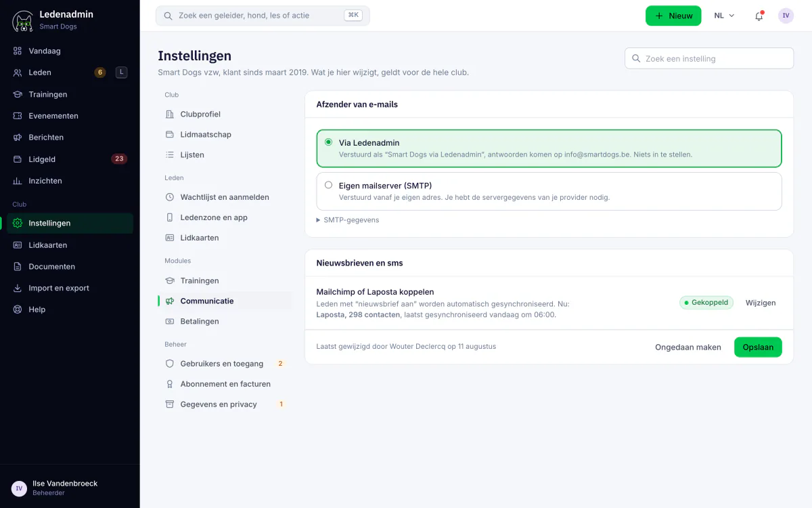Click the Evenementen ticket icon

click(18, 116)
